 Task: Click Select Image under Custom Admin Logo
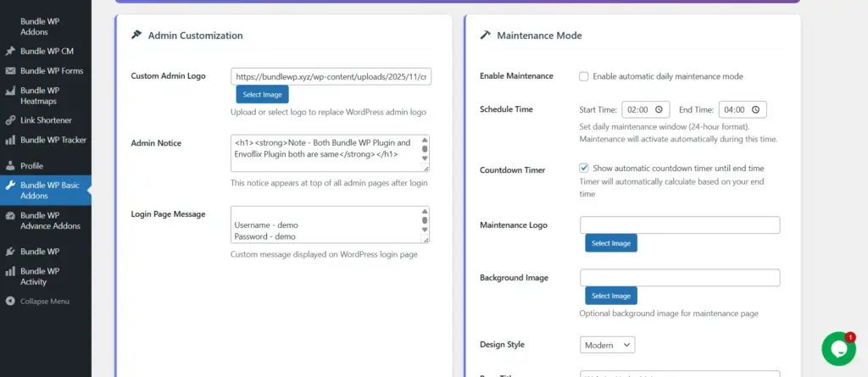point(263,95)
